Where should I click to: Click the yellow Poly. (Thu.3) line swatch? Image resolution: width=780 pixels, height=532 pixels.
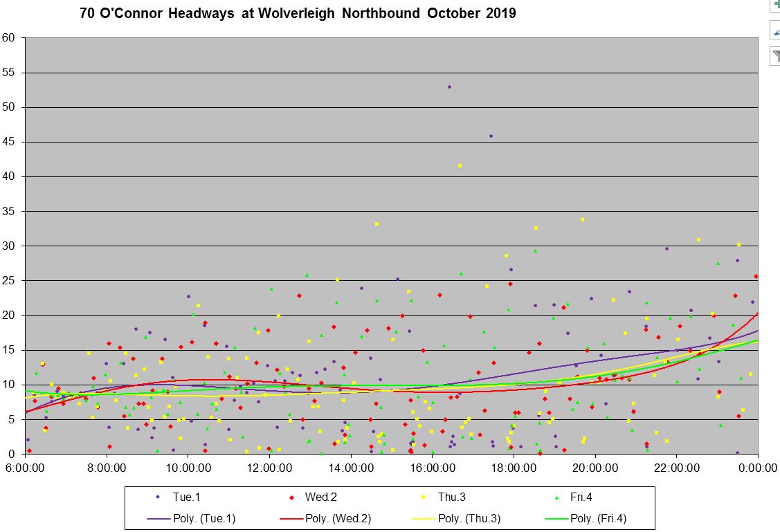tap(424, 518)
